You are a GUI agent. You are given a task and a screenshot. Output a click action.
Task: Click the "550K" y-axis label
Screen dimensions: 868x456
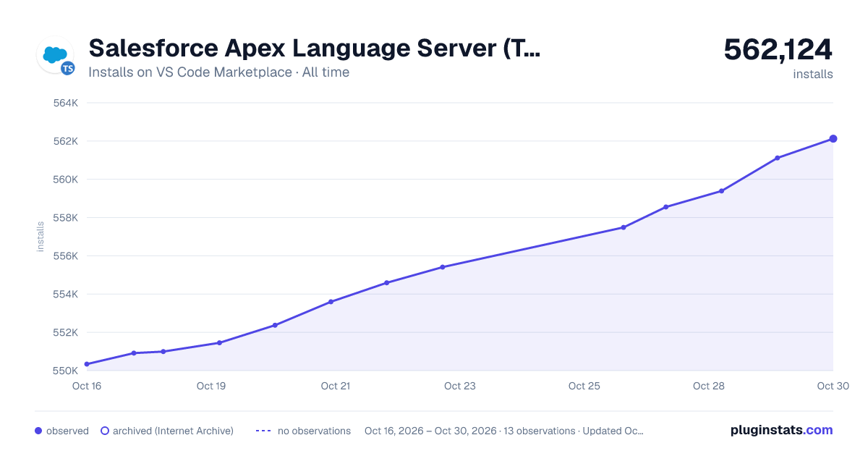coord(66,371)
